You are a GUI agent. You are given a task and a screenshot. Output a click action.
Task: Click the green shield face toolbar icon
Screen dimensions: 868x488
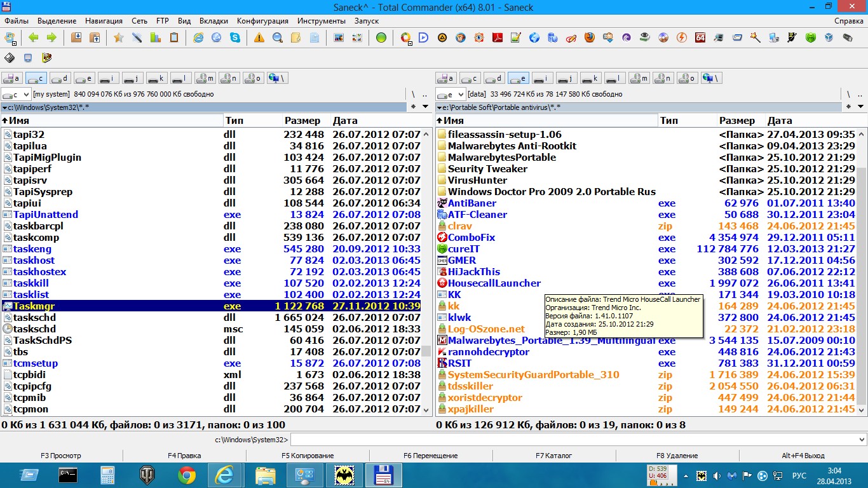pyautogui.click(x=810, y=37)
